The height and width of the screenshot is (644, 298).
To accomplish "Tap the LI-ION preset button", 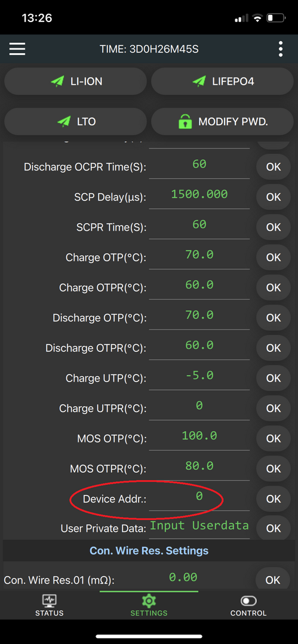I will pos(76,81).
